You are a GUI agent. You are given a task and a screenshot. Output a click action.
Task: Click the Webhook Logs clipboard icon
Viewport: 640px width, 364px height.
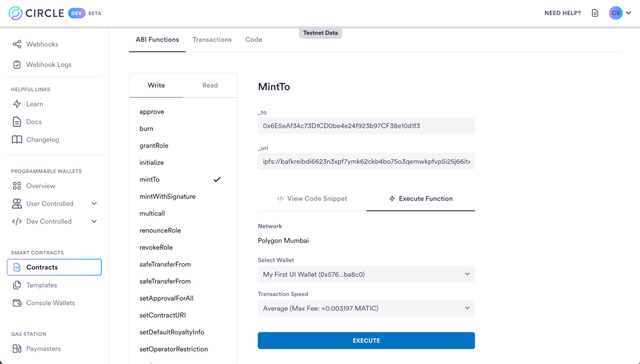coord(17,65)
